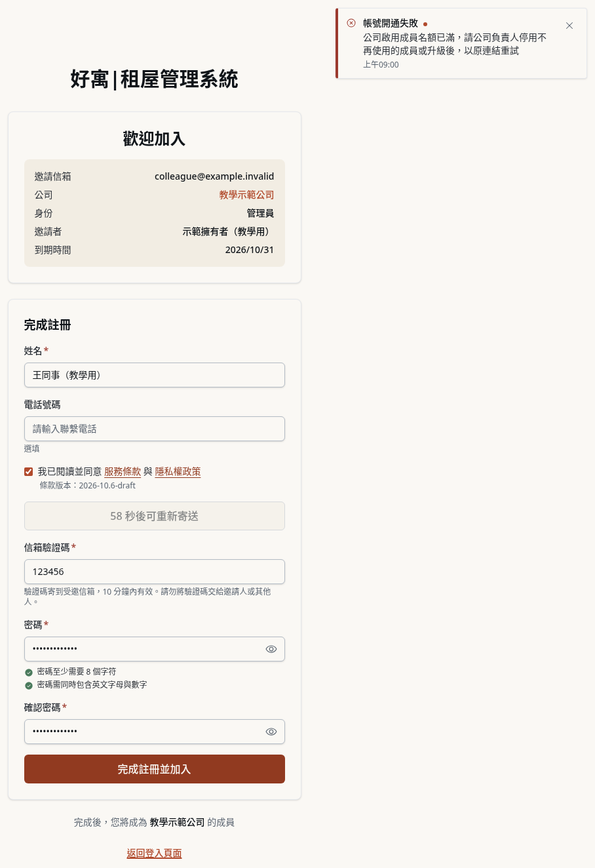This screenshot has width=595, height=868.
Task: Click the red error icon in the notification
Action: [x=351, y=23]
